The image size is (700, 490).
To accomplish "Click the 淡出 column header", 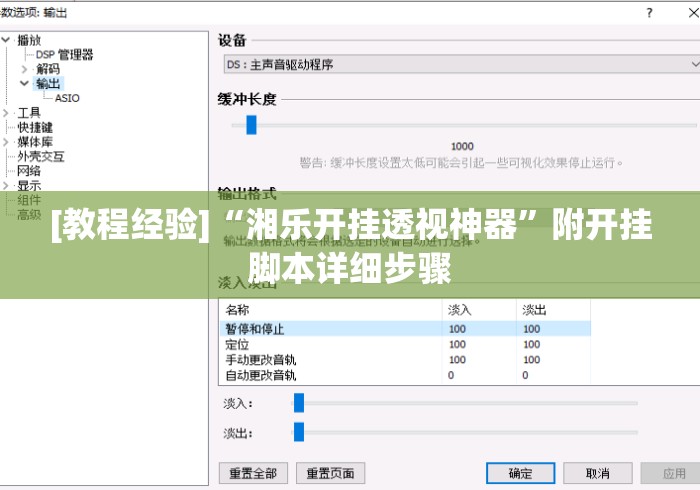I will [x=554, y=310].
